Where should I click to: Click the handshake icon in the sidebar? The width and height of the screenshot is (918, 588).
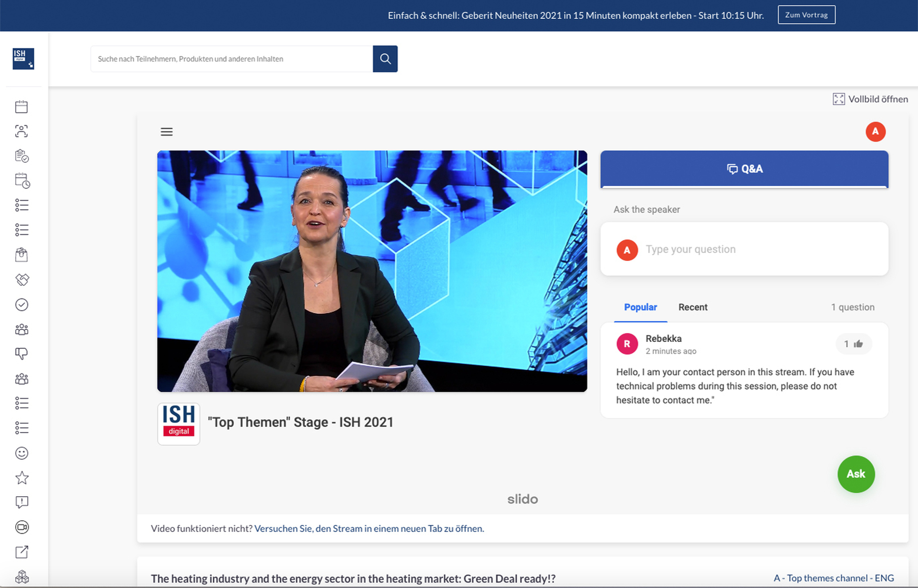tap(22, 280)
